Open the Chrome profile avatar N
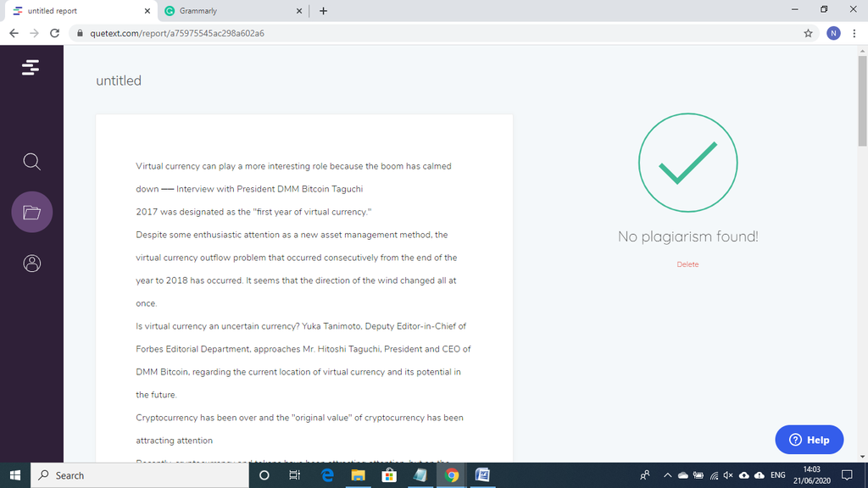The height and width of the screenshot is (488, 868). click(833, 33)
